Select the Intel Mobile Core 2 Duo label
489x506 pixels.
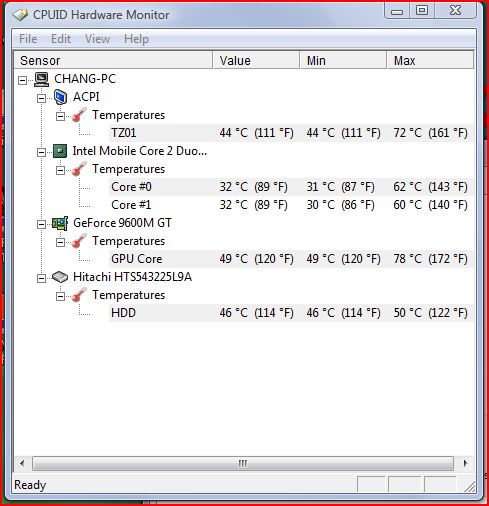point(140,151)
